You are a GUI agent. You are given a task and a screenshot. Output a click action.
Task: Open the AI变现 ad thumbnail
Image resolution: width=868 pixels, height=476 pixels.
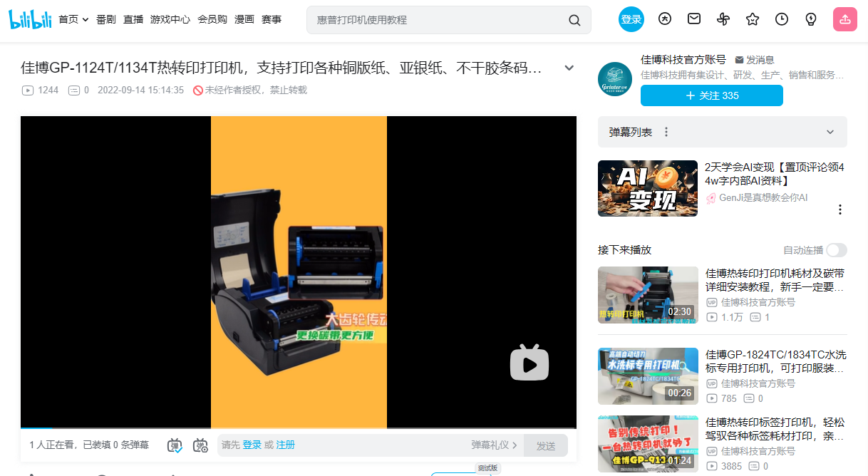click(648, 188)
